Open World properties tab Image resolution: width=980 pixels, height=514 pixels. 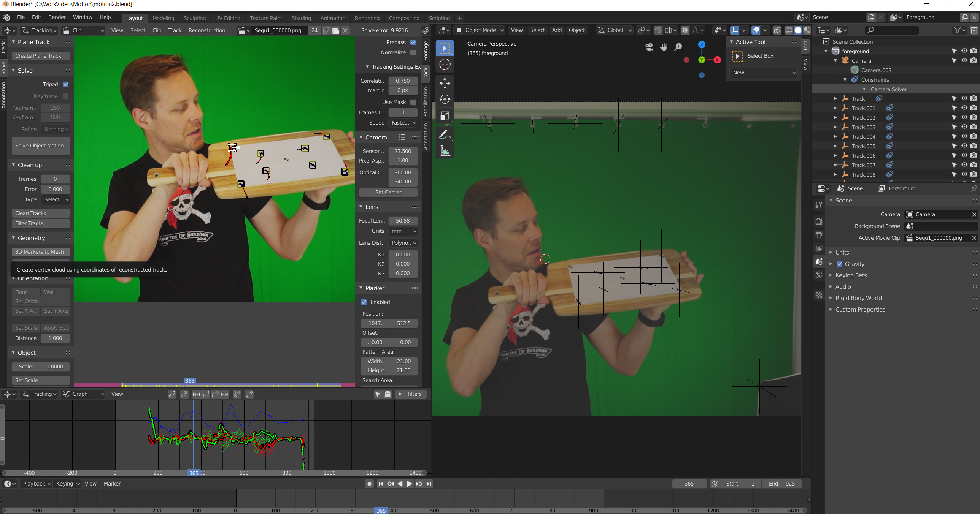point(818,275)
